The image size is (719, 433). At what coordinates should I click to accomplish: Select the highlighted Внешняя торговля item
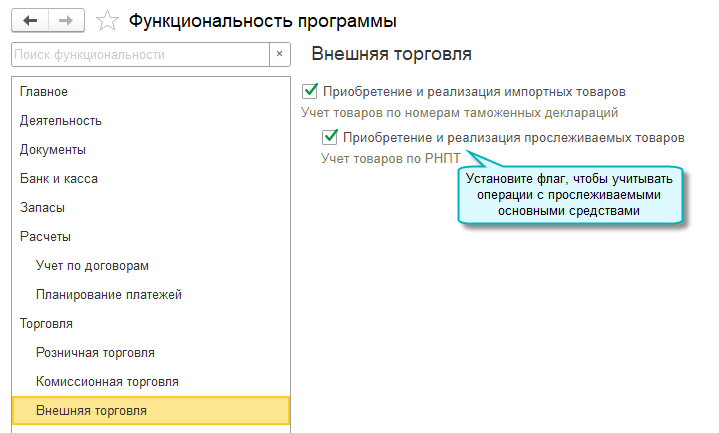pos(91,411)
